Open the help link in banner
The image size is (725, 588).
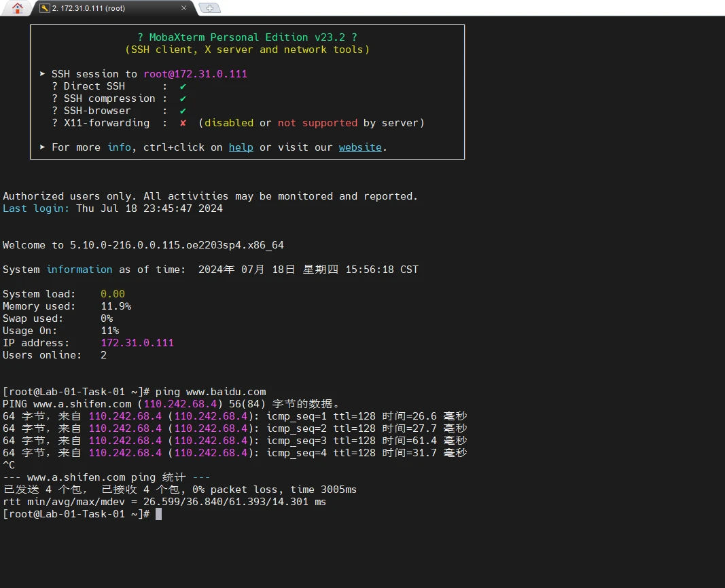241,147
